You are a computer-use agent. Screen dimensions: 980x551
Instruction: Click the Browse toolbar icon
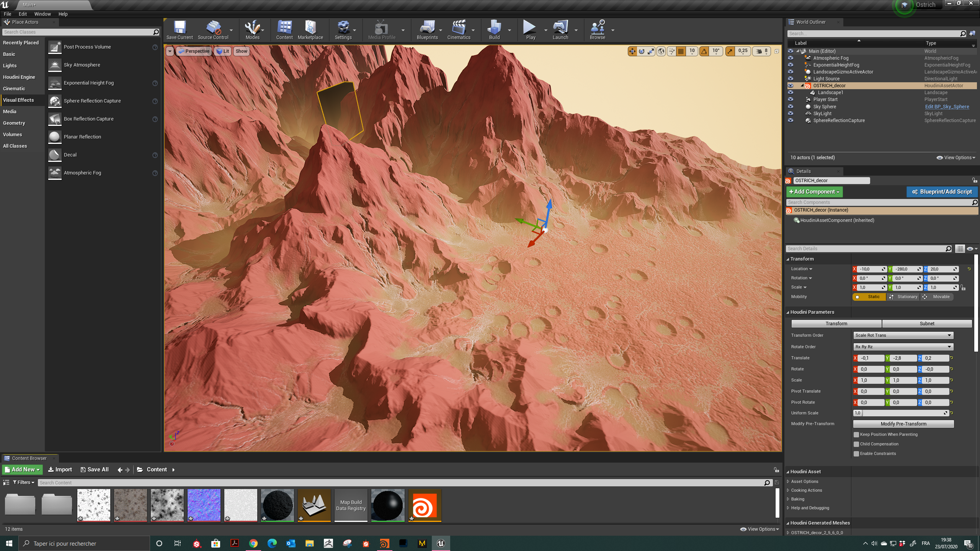click(x=597, y=30)
